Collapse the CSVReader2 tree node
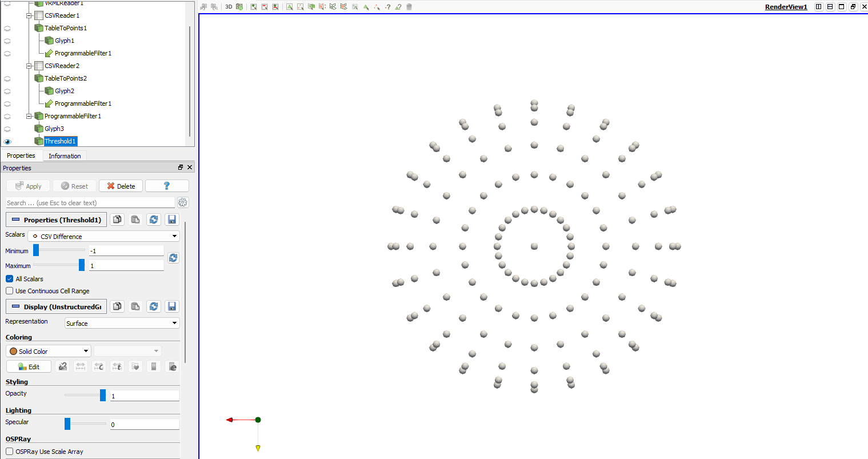868x459 pixels. point(29,66)
